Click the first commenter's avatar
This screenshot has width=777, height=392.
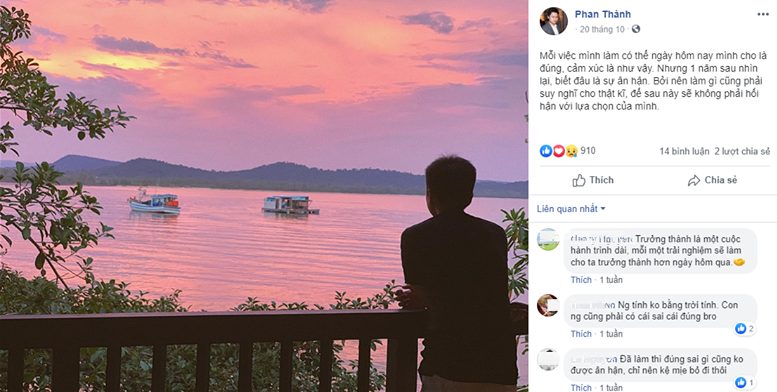coord(548,239)
